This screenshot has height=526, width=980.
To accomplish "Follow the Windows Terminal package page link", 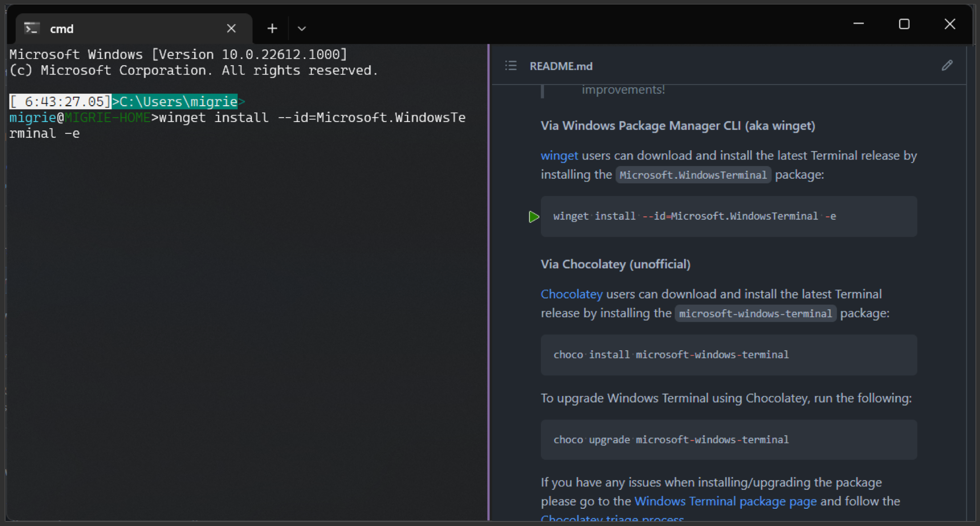I will [x=726, y=501].
